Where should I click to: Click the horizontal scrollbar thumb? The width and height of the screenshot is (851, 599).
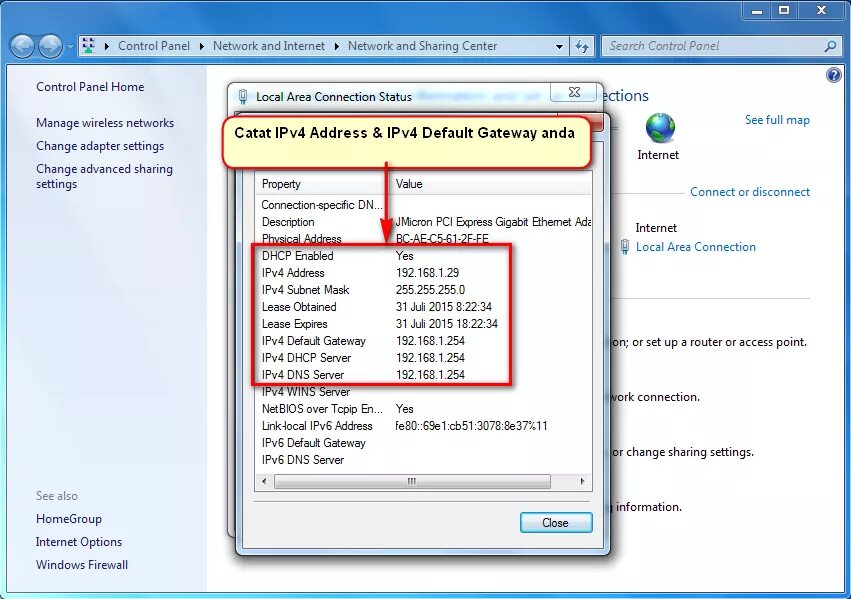click(x=412, y=481)
